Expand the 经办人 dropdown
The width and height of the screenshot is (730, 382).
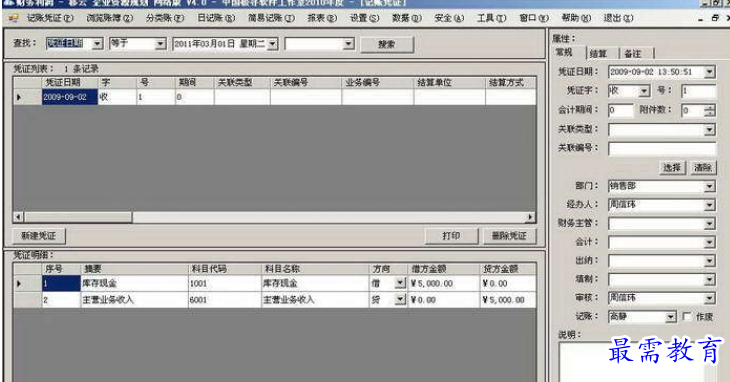point(710,205)
